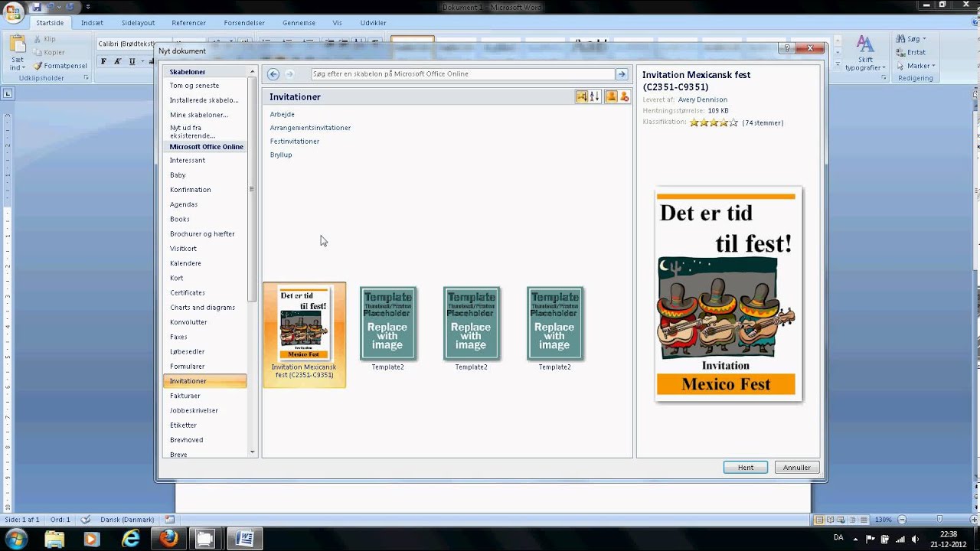
Task: Select Installerede skabeloner list item
Action: pyautogui.click(x=204, y=100)
